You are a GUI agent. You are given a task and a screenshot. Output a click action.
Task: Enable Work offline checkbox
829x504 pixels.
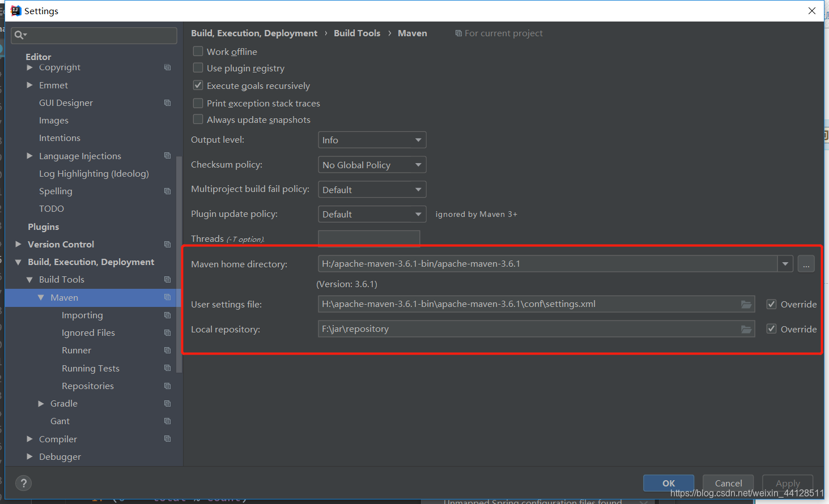198,52
